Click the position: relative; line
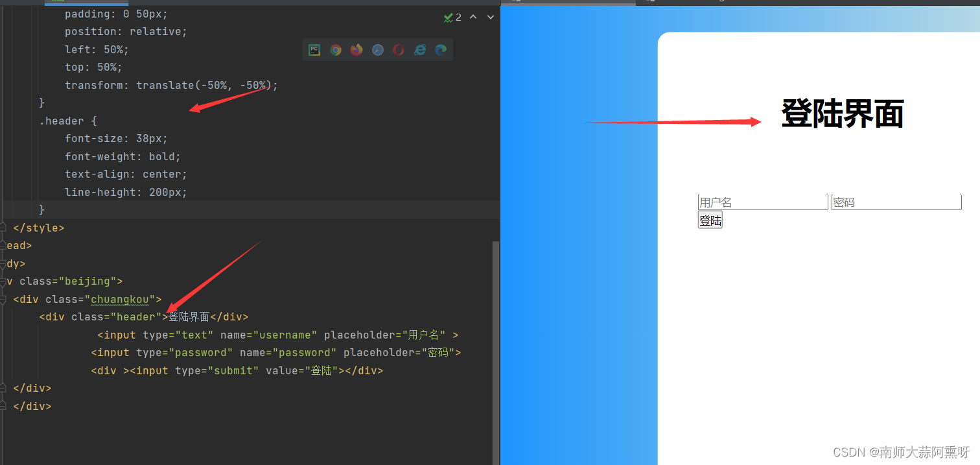The image size is (980, 465). pos(126,31)
